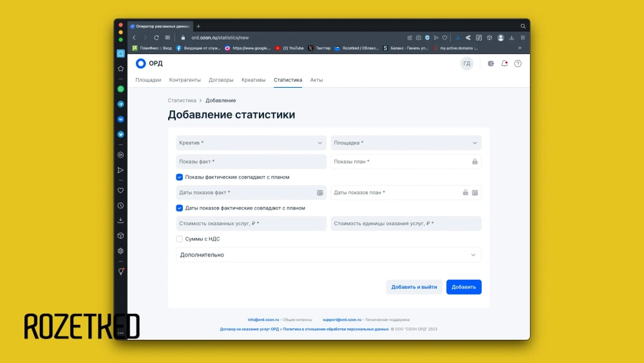Open the Креатив dropdown
644x363 pixels.
pyautogui.click(x=251, y=143)
